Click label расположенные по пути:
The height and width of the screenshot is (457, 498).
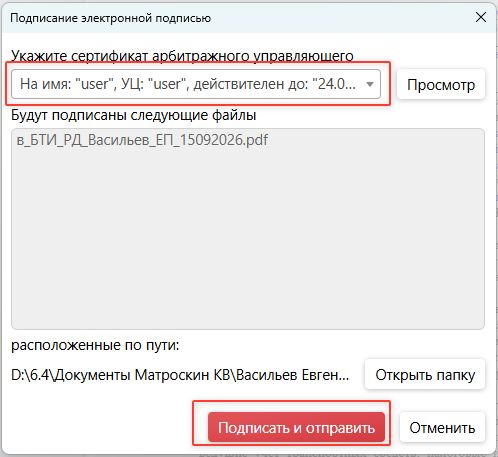coord(95,345)
